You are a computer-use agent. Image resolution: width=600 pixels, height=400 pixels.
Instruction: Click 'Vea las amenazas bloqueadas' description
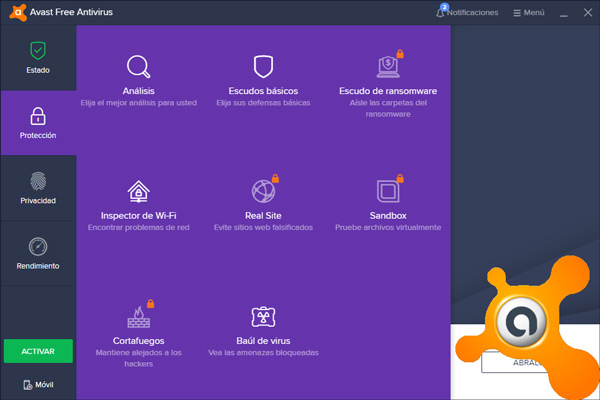tap(263, 353)
